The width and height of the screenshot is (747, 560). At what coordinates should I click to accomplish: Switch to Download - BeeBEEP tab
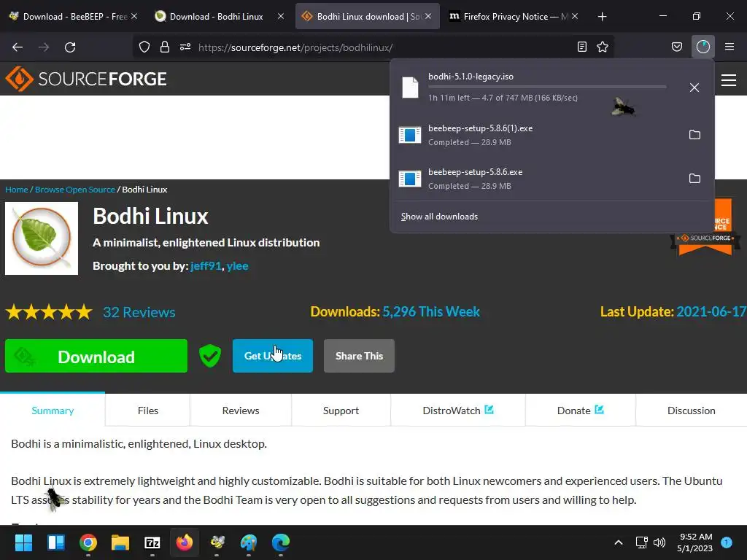pyautogui.click(x=73, y=16)
